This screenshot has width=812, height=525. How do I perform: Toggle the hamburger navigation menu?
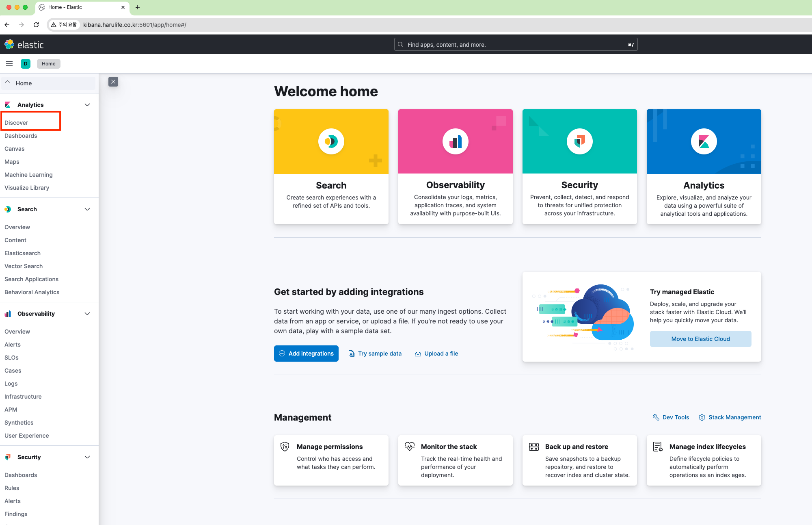pyautogui.click(x=9, y=64)
